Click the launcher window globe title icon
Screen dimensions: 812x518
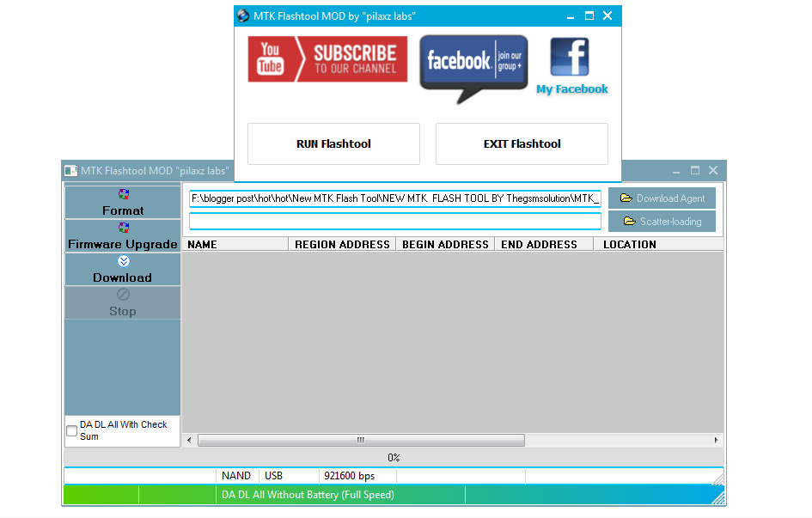tap(243, 15)
